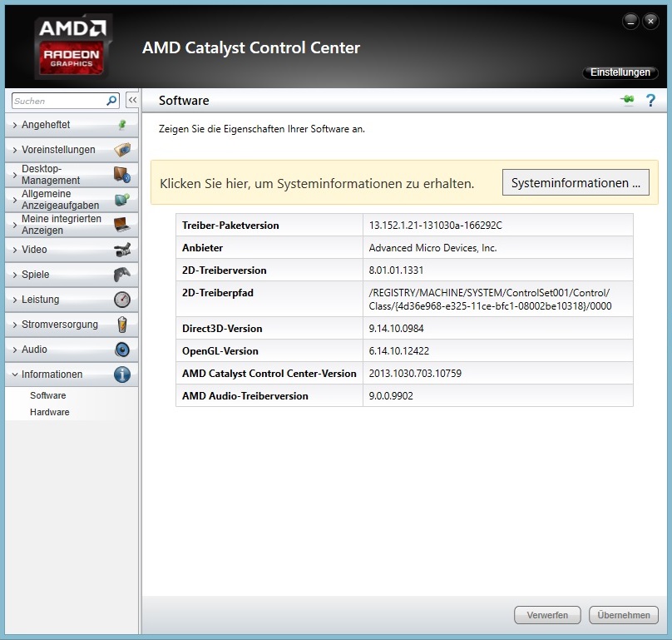Click the Video camcorder icon
The image size is (672, 640).
click(x=122, y=250)
